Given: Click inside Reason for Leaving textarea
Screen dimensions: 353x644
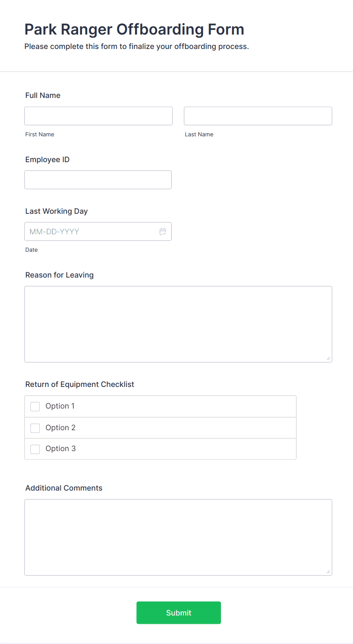Looking at the screenshot, I should (178, 324).
